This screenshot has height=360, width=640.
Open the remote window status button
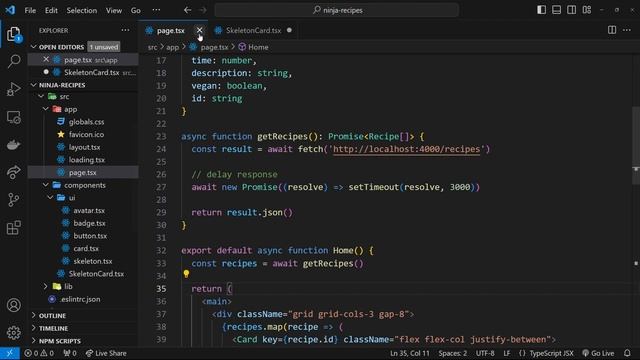coord(10,353)
